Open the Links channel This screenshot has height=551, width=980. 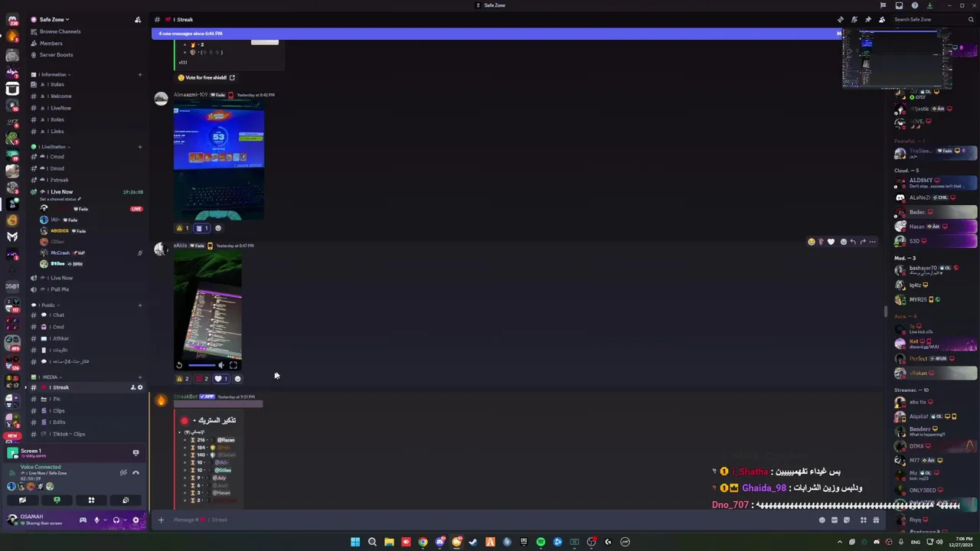pos(57,132)
